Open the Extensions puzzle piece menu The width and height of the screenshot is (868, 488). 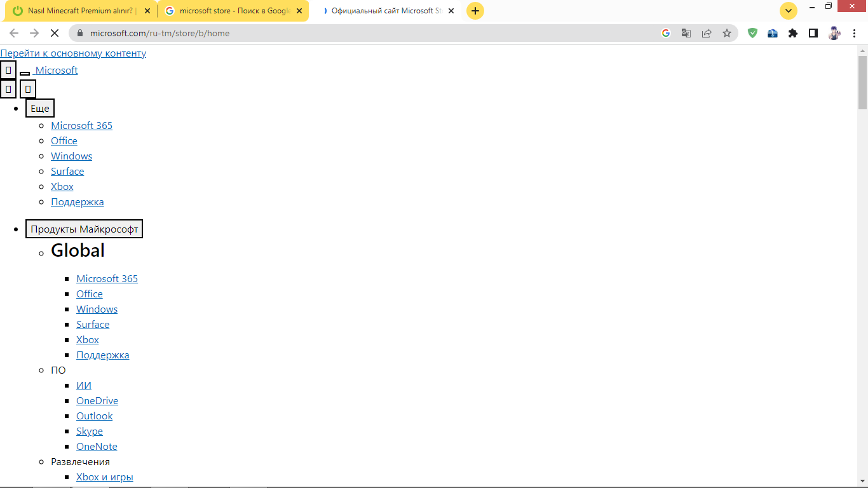point(793,33)
